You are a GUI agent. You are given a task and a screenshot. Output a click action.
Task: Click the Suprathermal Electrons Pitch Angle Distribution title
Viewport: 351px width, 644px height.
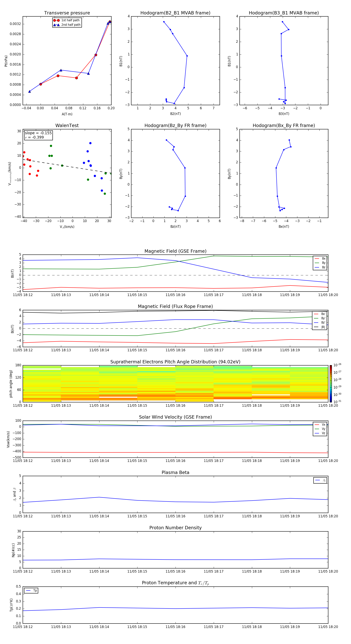coord(175,362)
